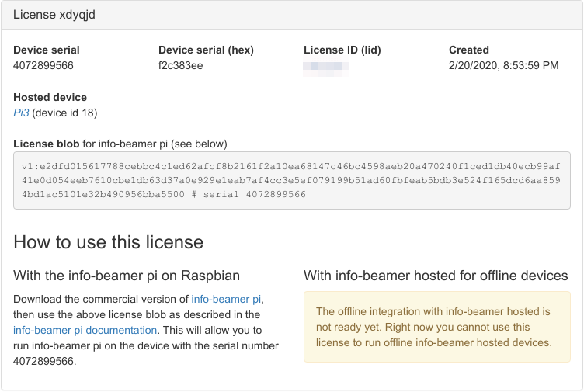This screenshot has height=392, width=584.
Task: Open the info-beamer pi documentation link
Action: [85, 330]
